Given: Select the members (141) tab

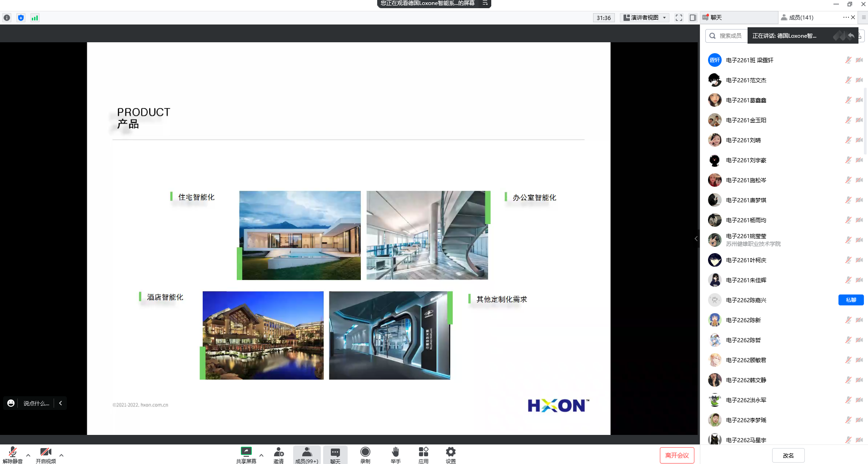Looking at the screenshot, I should tap(801, 17).
